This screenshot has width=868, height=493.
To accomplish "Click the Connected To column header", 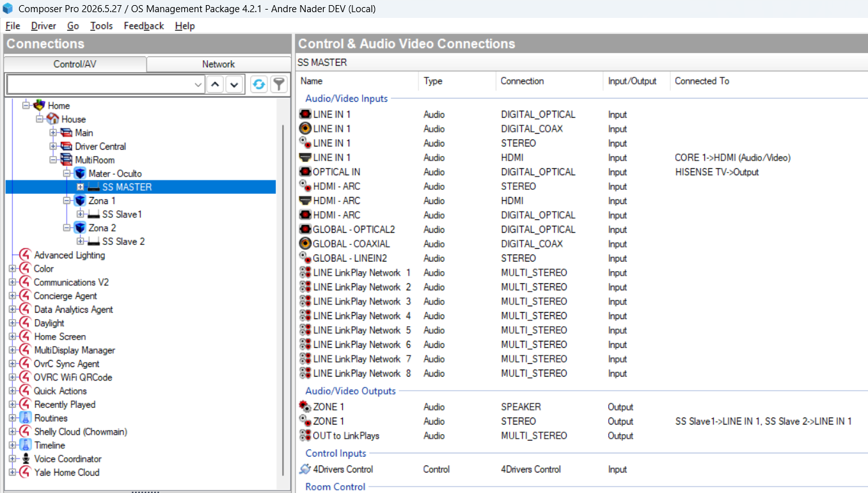I will (702, 81).
